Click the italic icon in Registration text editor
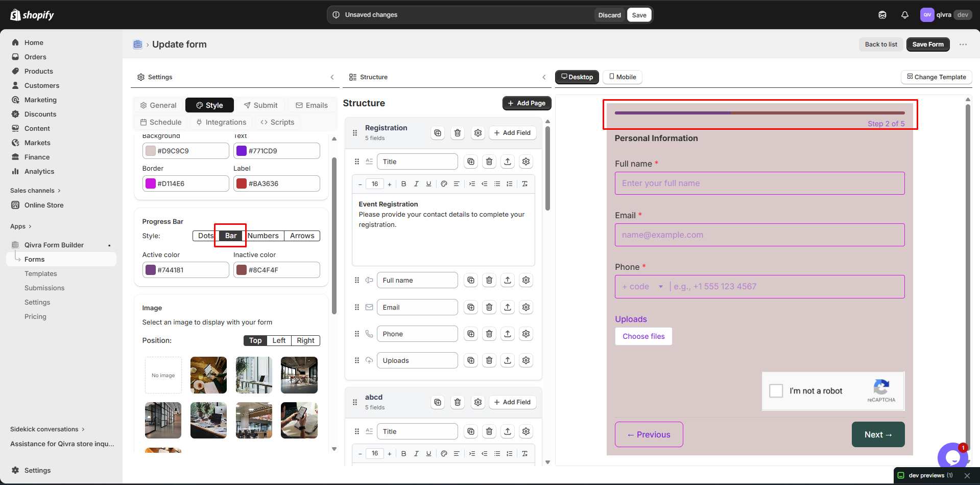 point(416,184)
